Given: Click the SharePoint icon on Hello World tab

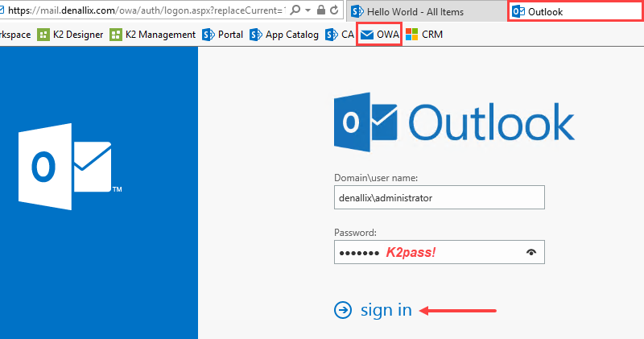Looking at the screenshot, I should (357, 11).
